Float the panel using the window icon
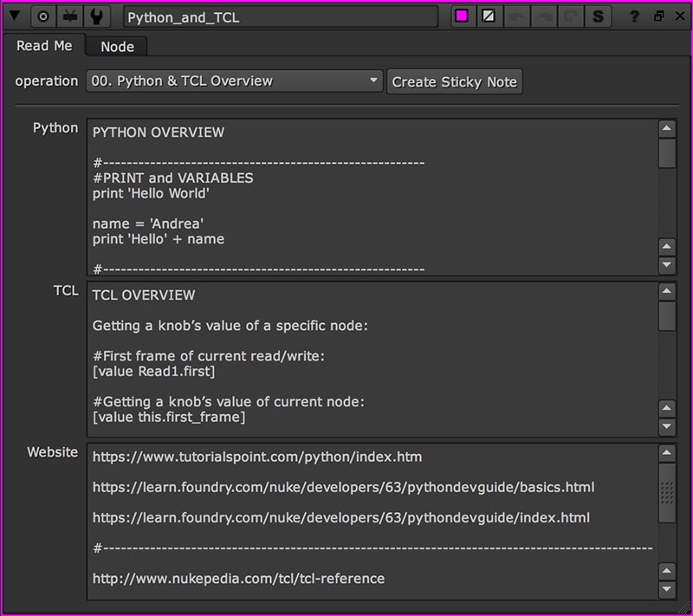This screenshot has width=693, height=616. [657, 16]
